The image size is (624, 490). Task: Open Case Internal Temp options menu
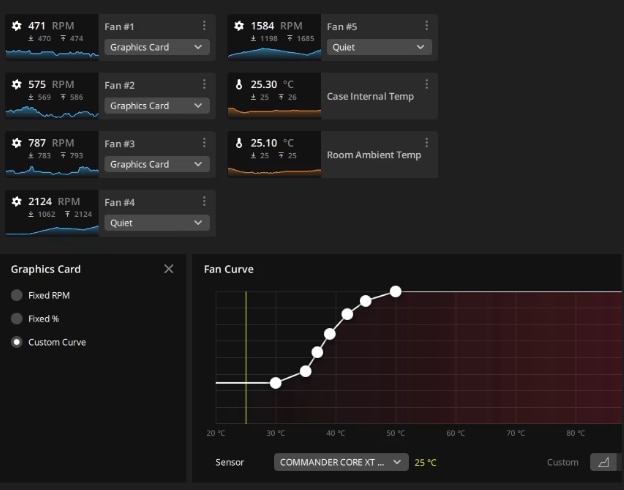pyautogui.click(x=427, y=85)
